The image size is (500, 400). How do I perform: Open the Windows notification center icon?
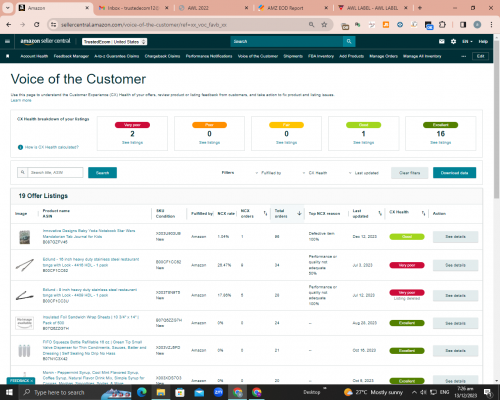[x=488, y=392]
